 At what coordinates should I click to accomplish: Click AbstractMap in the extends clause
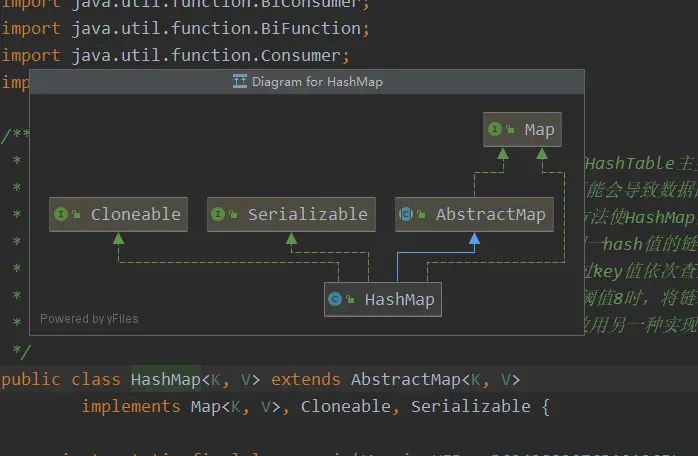[406, 379]
